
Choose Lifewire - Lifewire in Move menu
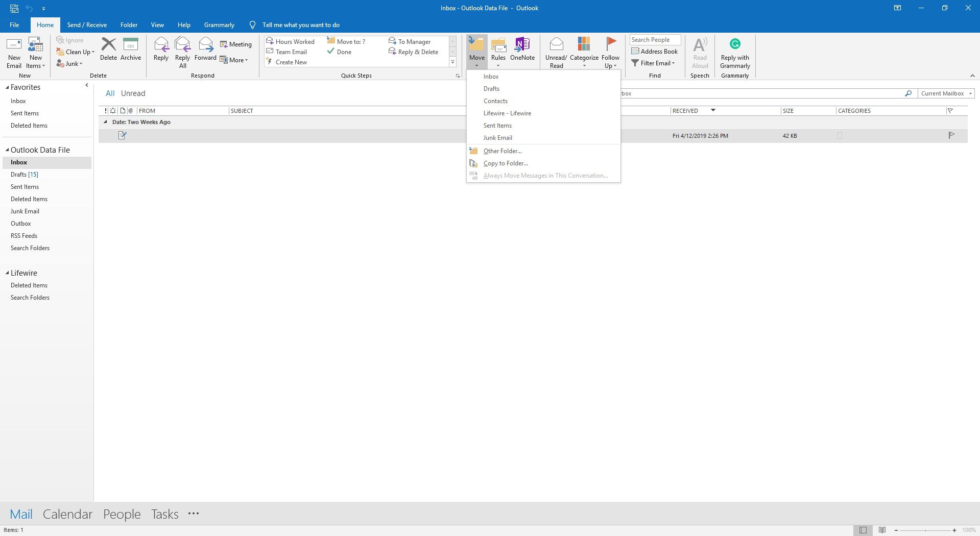click(x=543, y=113)
